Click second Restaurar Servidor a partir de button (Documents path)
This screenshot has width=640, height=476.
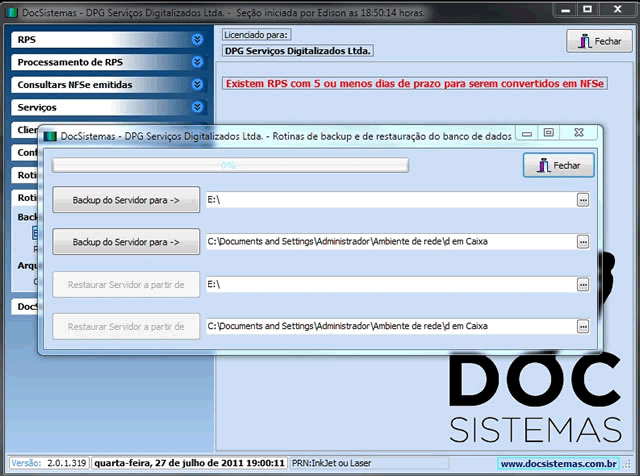tap(126, 327)
